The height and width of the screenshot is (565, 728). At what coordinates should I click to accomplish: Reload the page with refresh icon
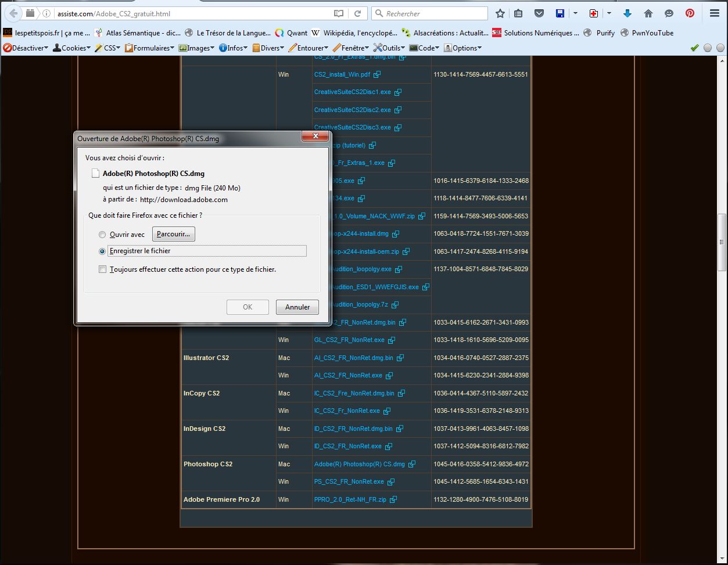(358, 13)
